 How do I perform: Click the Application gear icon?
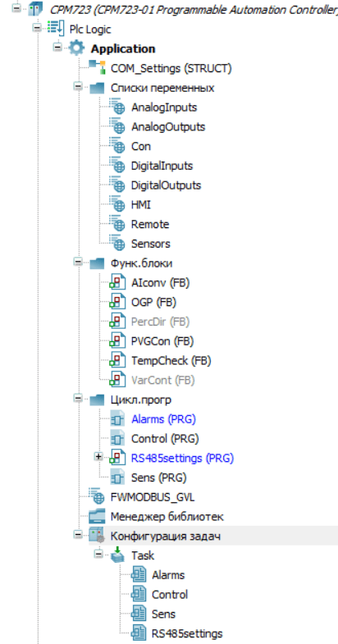click(76, 48)
